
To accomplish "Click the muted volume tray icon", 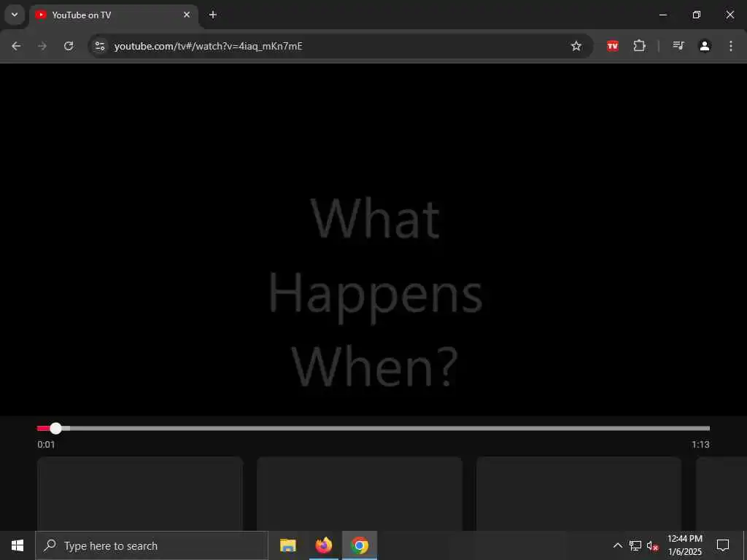I will [x=653, y=545].
